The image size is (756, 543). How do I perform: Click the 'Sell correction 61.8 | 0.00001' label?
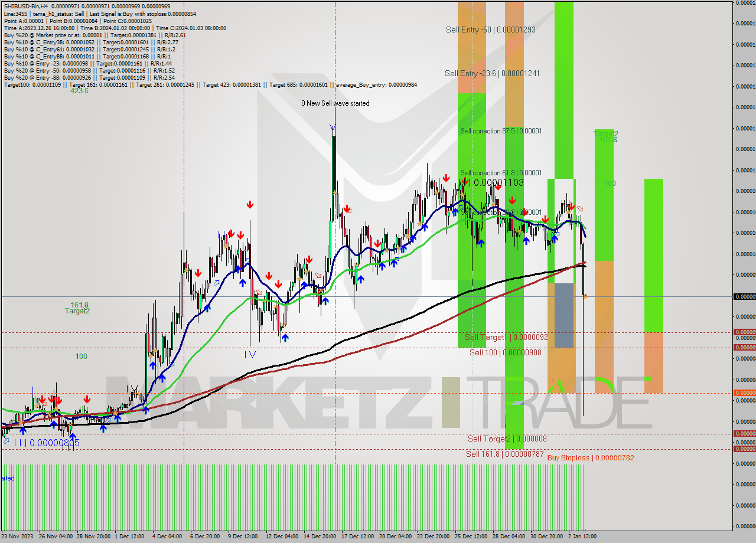[x=501, y=173]
